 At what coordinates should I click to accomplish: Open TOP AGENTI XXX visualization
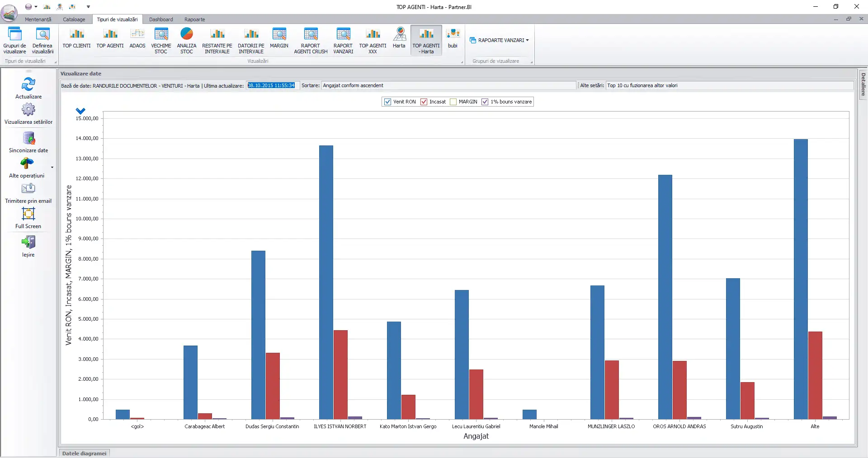tap(373, 40)
